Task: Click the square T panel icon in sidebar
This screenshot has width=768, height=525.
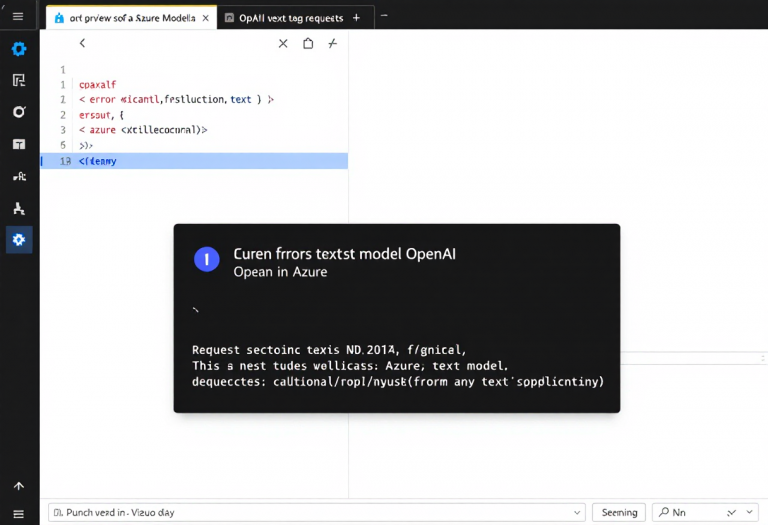Action: coord(19,144)
